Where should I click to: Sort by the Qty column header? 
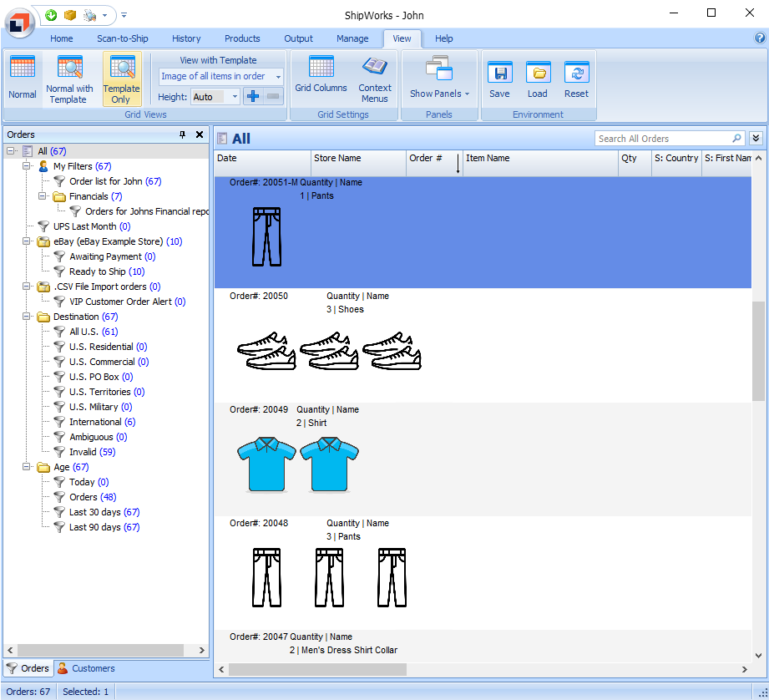tap(635, 164)
